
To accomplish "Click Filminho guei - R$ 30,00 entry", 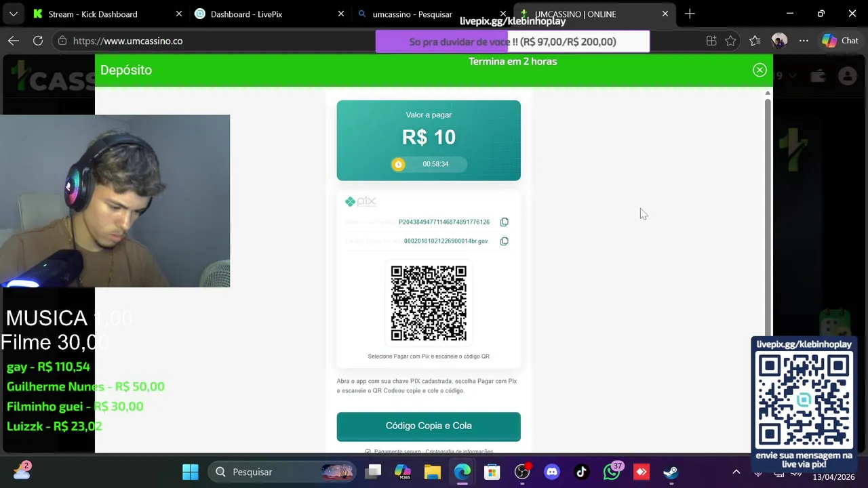I will 75,406.
